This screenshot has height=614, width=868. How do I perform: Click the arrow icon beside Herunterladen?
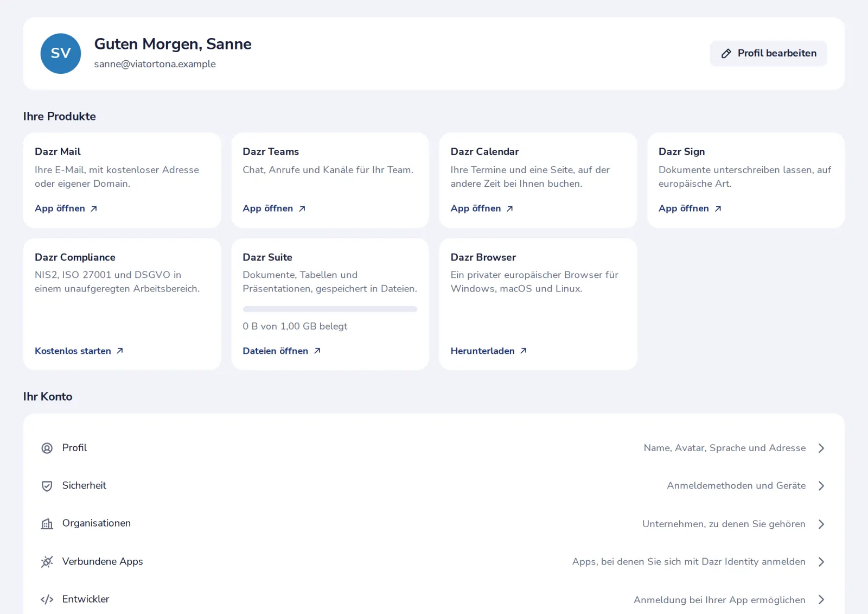[524, 351]
